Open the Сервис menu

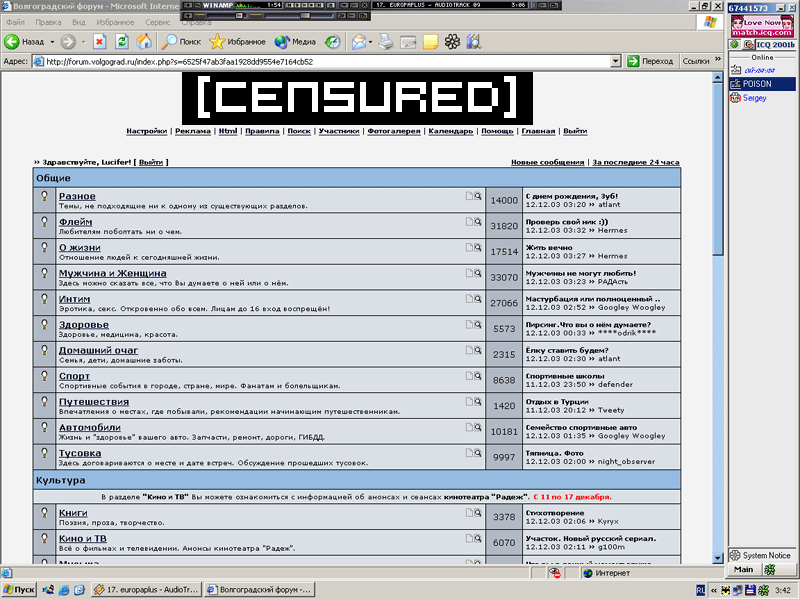[x=157, y=21]
